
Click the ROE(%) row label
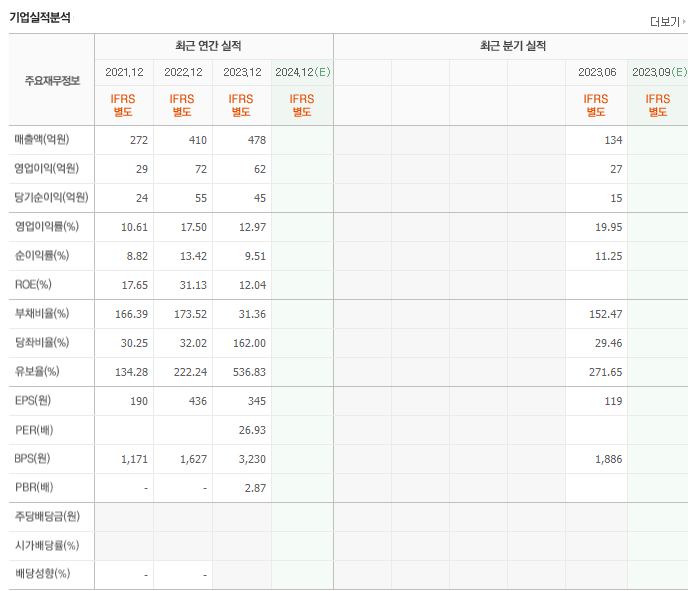click(33, 284)
